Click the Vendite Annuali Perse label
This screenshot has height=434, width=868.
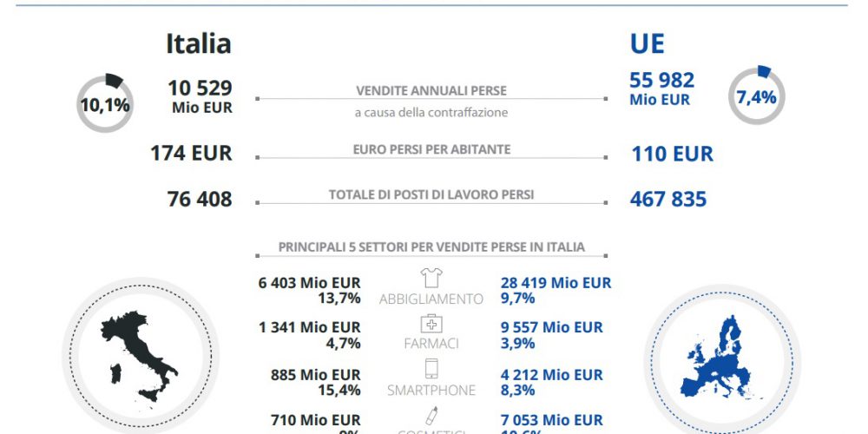[x=431, y=90]
